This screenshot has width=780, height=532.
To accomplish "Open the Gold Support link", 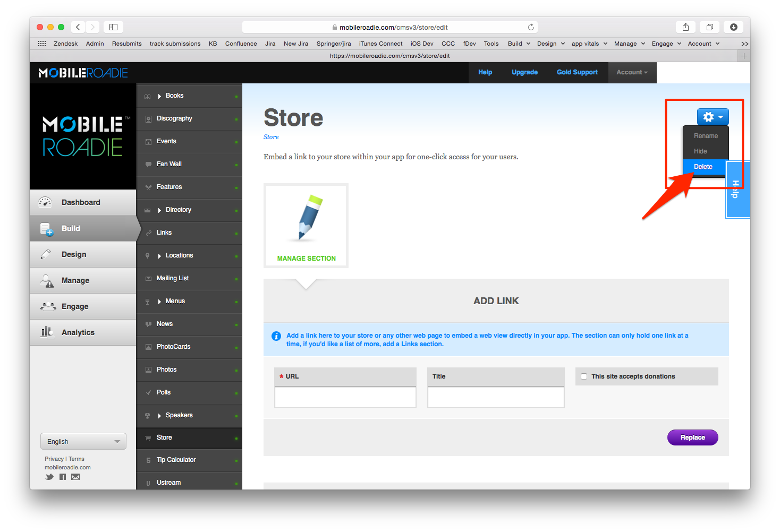I will coord(577,72).
